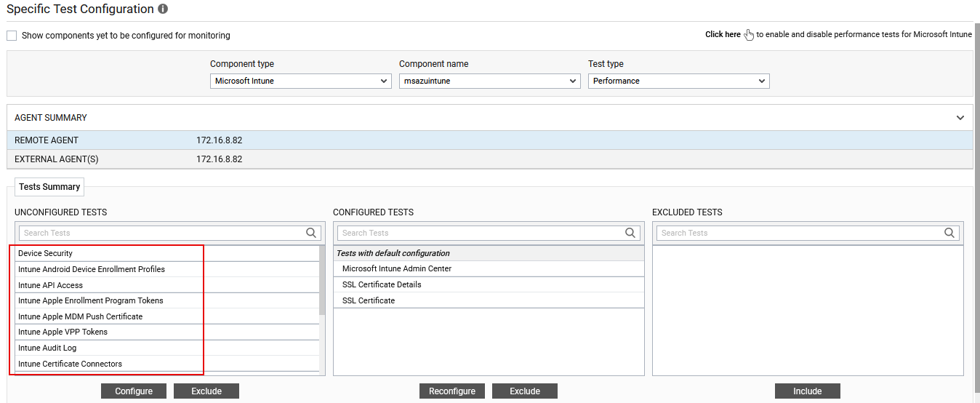Collapse the Agent Summary section

point(960,118)
